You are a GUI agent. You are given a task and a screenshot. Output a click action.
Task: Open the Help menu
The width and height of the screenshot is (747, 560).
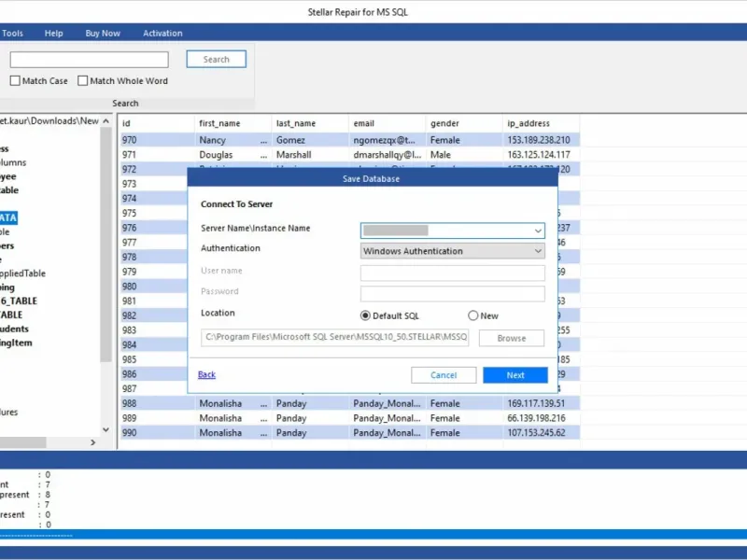click(x=54, y=34)
